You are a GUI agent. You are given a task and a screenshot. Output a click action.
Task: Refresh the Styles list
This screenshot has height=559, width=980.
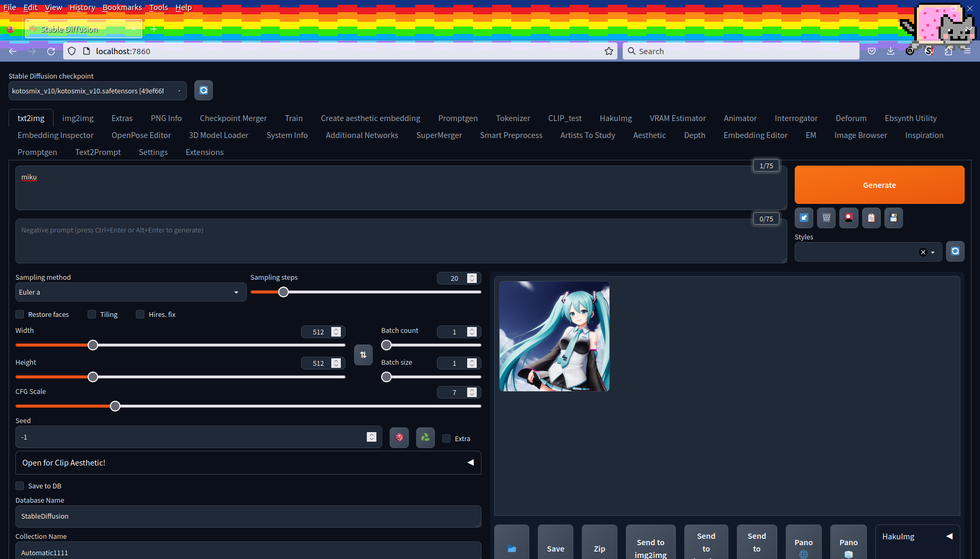(x=955, y=251)
